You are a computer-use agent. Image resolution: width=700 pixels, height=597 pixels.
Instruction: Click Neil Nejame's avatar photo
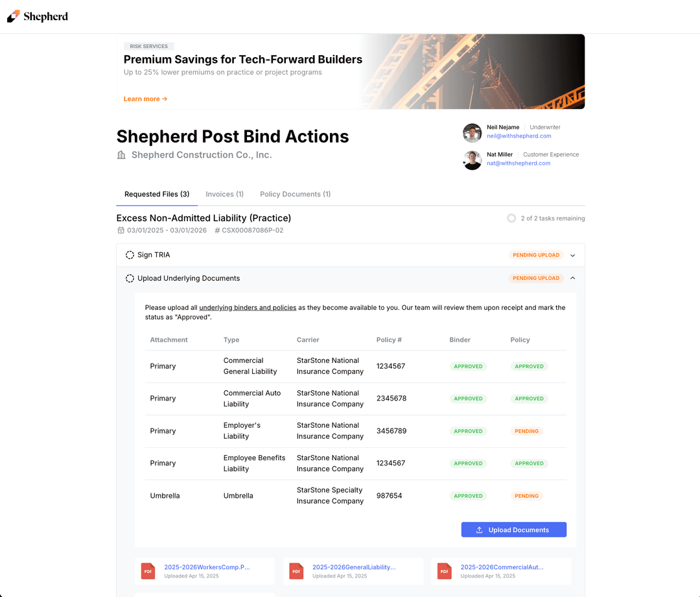[472, 133]
